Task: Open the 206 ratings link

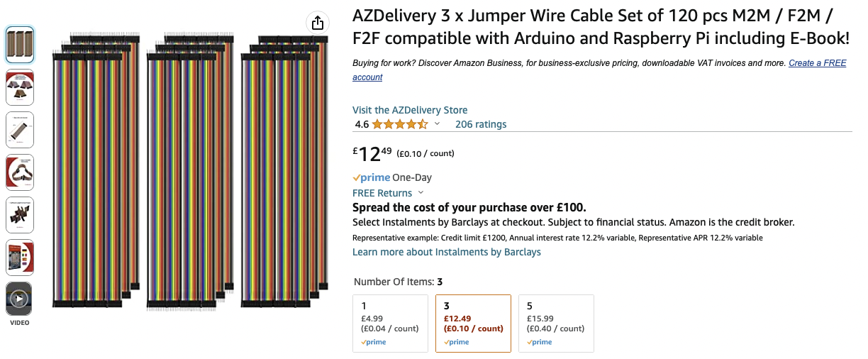Action: click(481, 124)
